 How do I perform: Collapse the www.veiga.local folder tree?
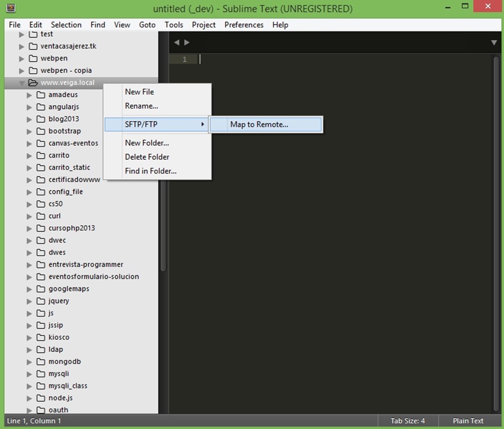[x=21, y=83]
